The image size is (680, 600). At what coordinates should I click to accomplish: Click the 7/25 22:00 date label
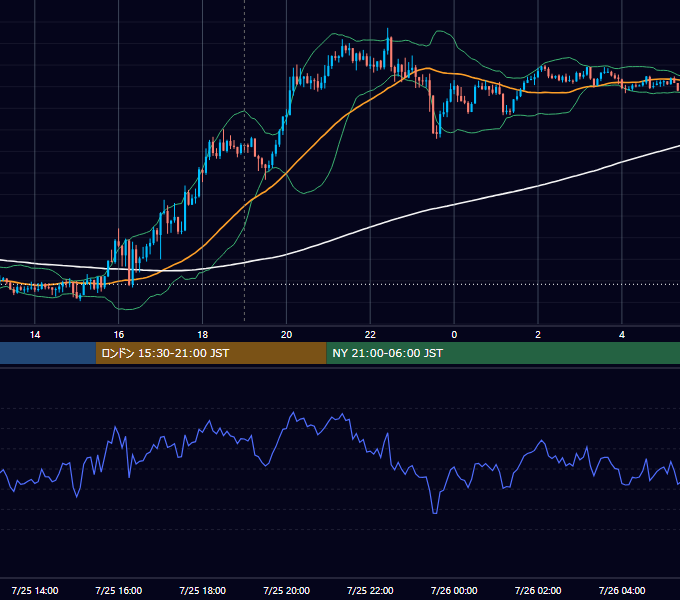tap(370, 590)
